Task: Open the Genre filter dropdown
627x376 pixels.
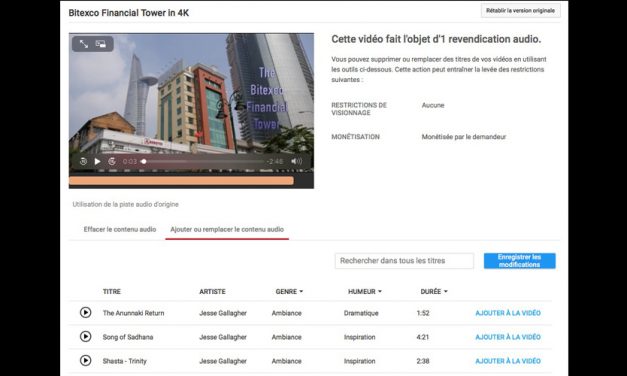Action: 289,292
